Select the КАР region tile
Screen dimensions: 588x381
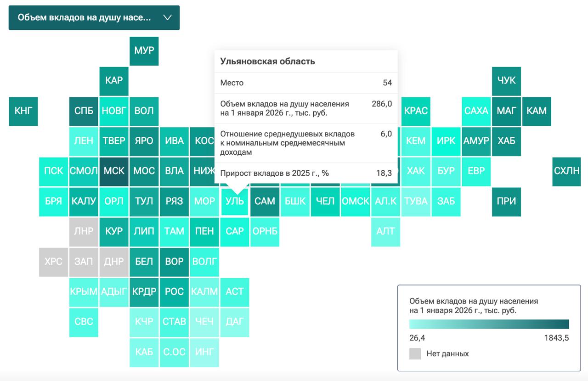click(x=114, y=80)
